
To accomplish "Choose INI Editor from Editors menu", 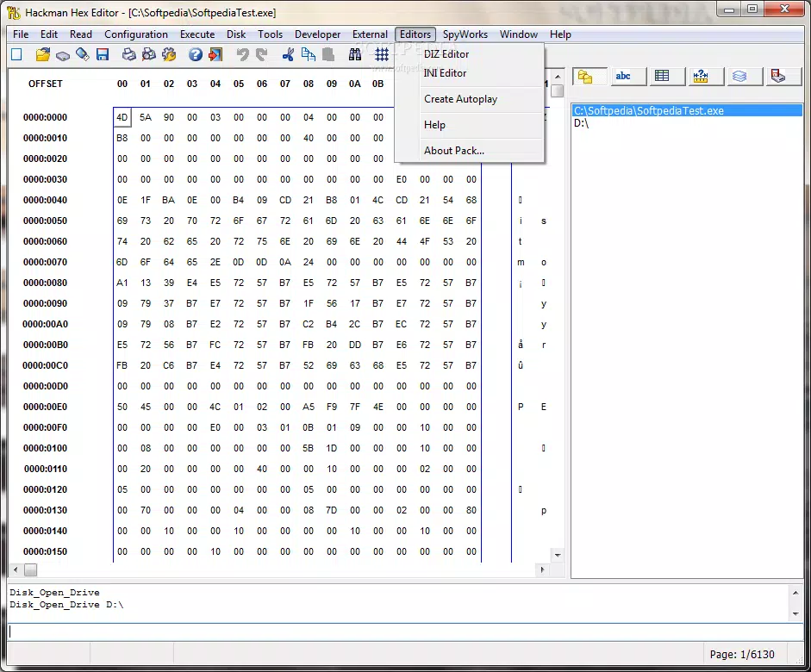I will tap(469, 73).
